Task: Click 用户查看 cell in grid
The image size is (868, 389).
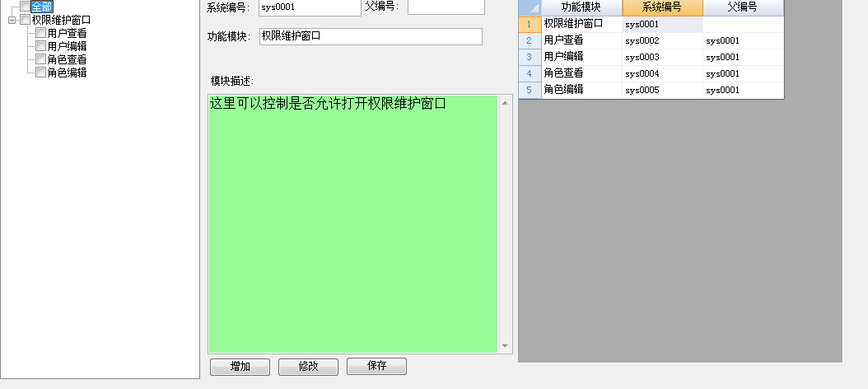Action: (581, 41)
